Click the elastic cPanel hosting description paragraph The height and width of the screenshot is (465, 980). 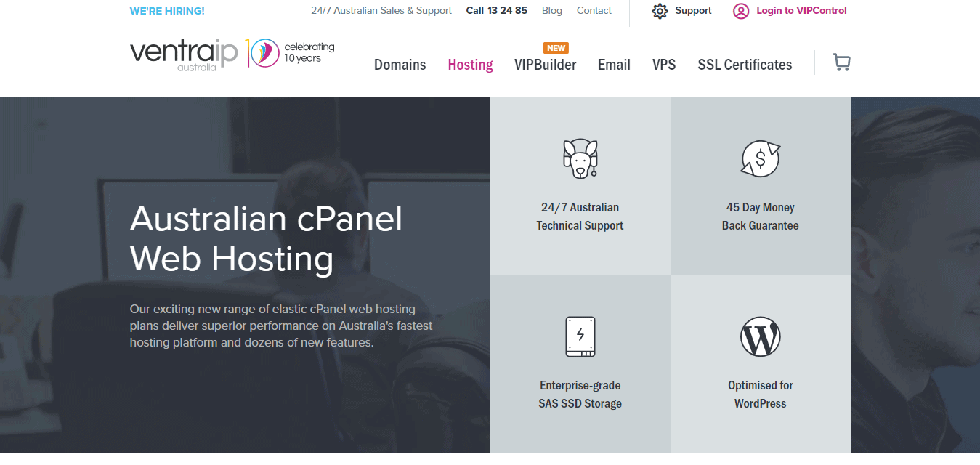[x=281, y=325]
